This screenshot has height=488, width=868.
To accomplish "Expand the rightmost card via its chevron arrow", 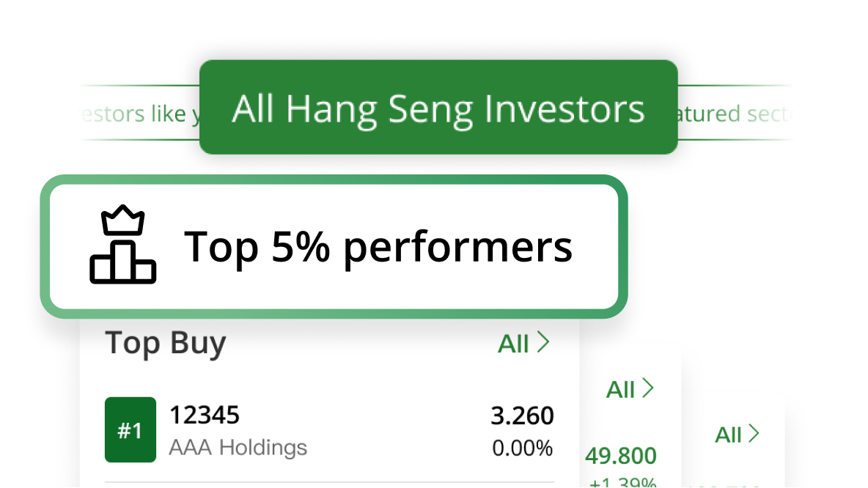I will click(754, 434).
